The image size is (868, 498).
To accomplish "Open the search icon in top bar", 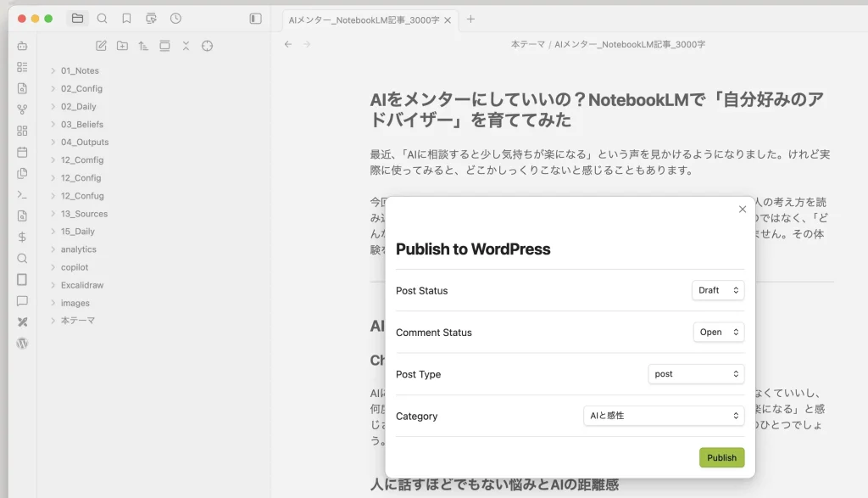I will [102, 19].
